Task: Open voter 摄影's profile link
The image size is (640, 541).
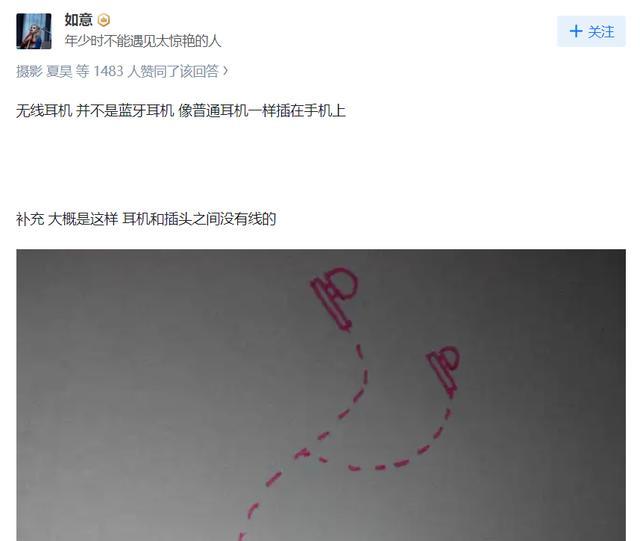Action: click(x=29, y=71)
